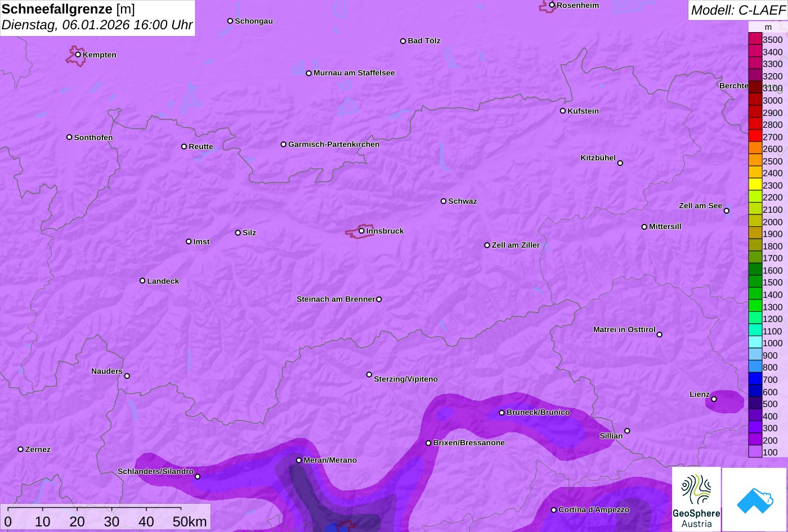Click the Matrei in Osttirol marker
The height and width of the screenshot is (532, 788).
[x=660, y=334]
